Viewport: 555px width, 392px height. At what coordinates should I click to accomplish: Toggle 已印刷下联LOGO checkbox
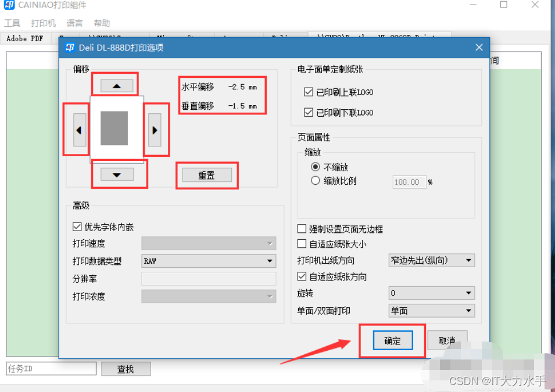click(x=308, y=113)
